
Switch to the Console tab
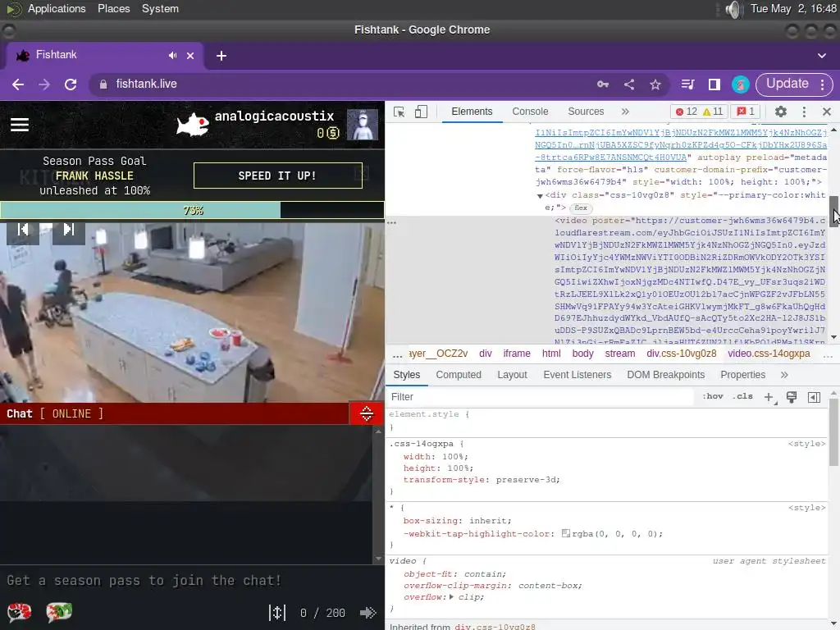pyautogui.click(x=530, y=112)
